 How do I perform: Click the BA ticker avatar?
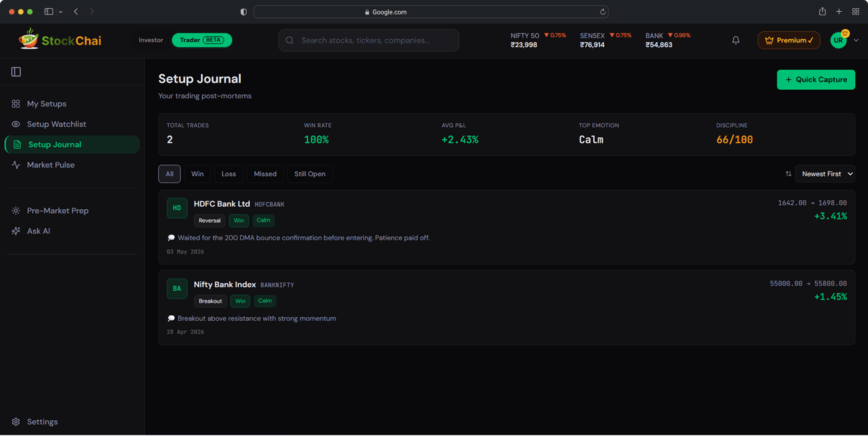177,289
